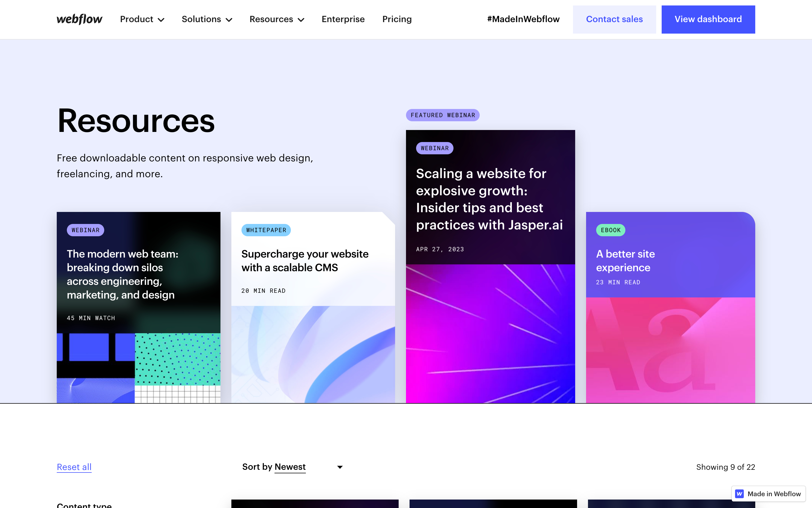
Task: Open the Resources navigation dropdown
Action: tap(277, 19)
